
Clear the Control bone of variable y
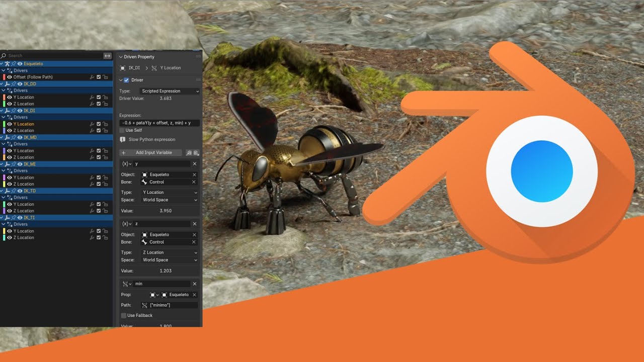(194, 182)
